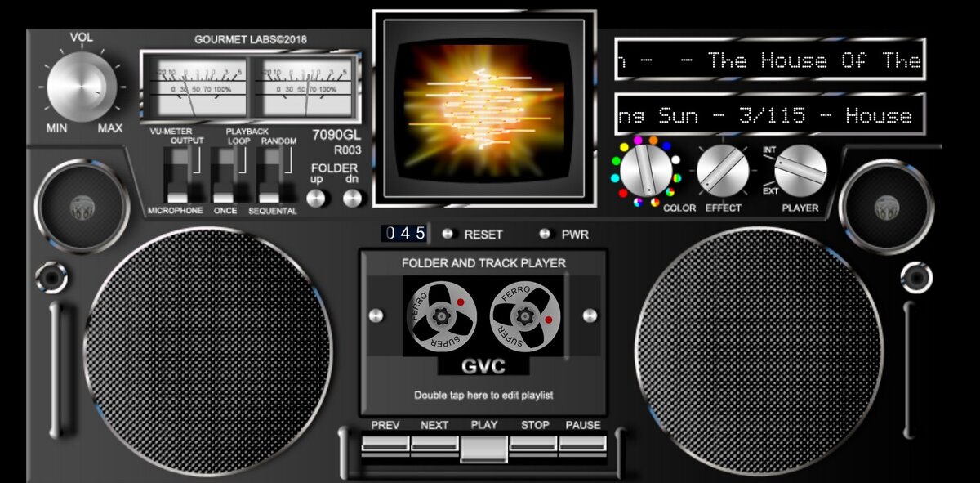Tap the SEQUENTAL switch label
980x483 pixels.
click(x=273, y=211)
